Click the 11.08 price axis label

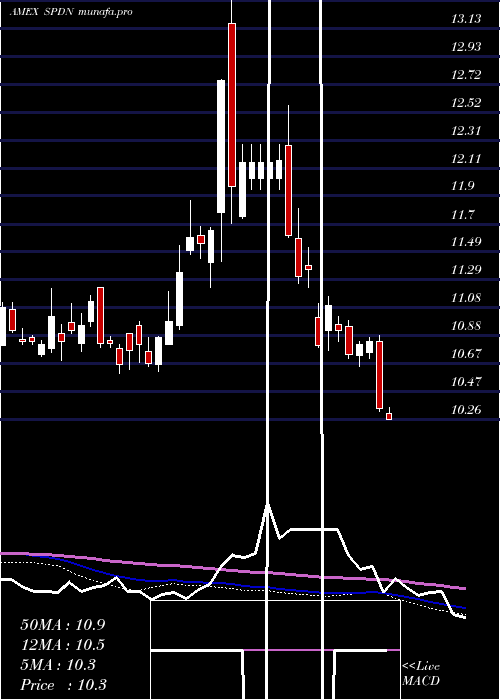pos(466,298)
